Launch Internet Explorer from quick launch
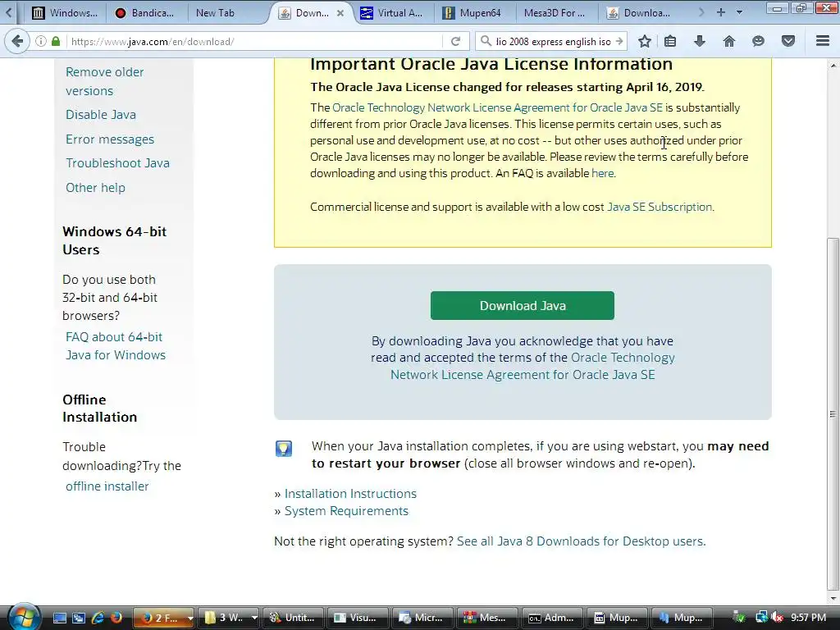The height and width of the screenshot is (630, 840). 98,618
